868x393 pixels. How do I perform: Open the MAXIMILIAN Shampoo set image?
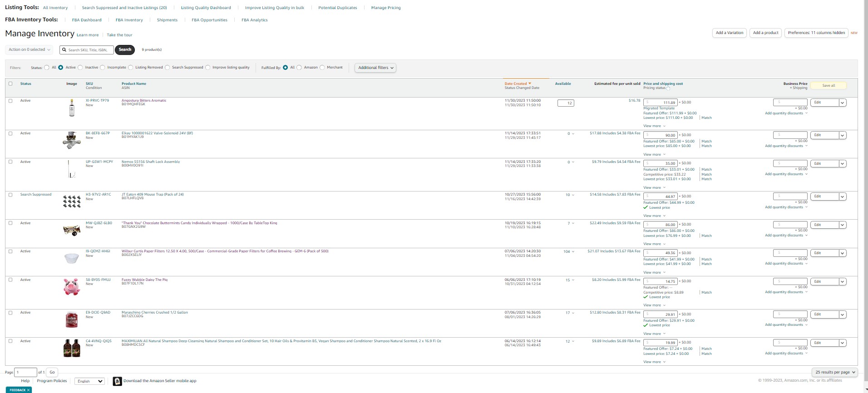pyautogui.click(x=72, y=348)
